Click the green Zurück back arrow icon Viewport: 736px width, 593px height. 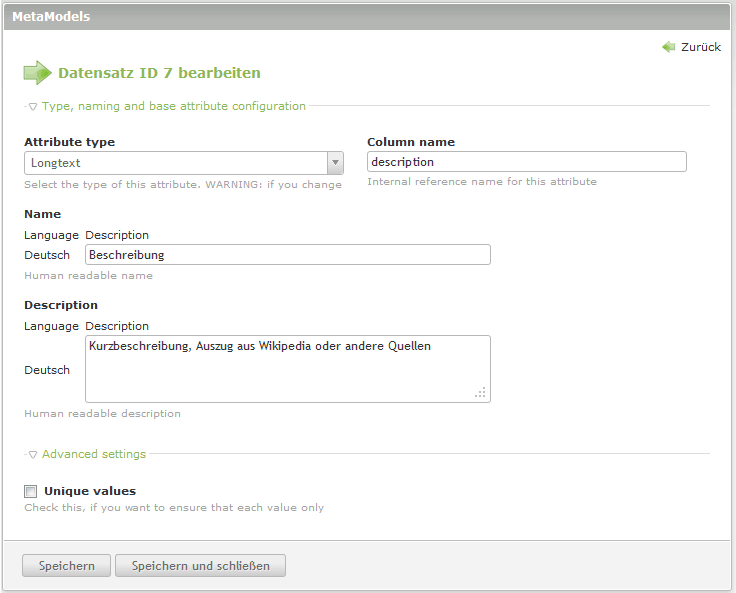[x=669, y=47]
